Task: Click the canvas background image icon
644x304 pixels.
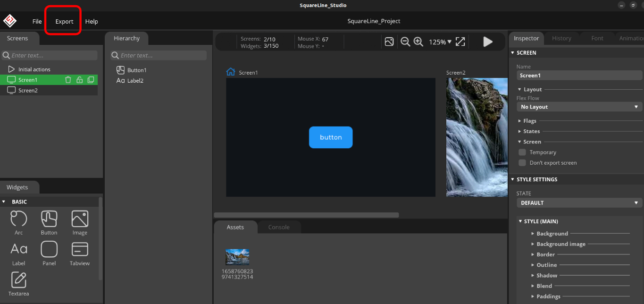Action: [x=389, y=42]
